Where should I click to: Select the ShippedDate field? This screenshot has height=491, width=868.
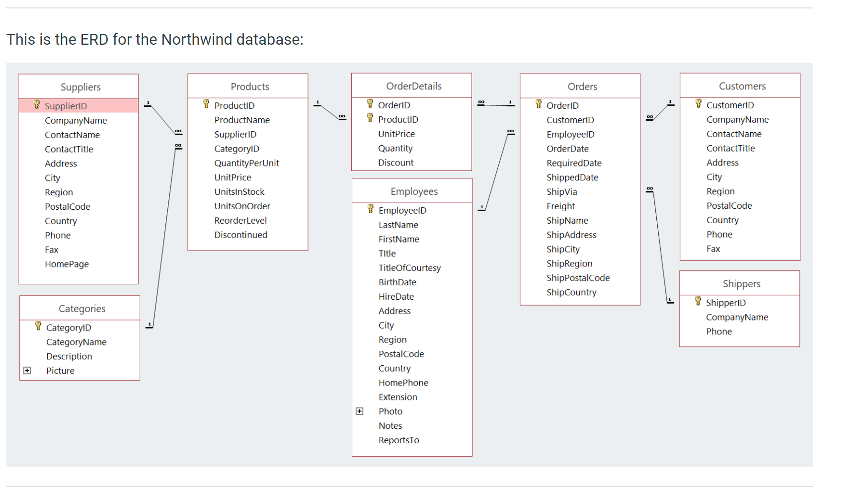tap(572, 178)
